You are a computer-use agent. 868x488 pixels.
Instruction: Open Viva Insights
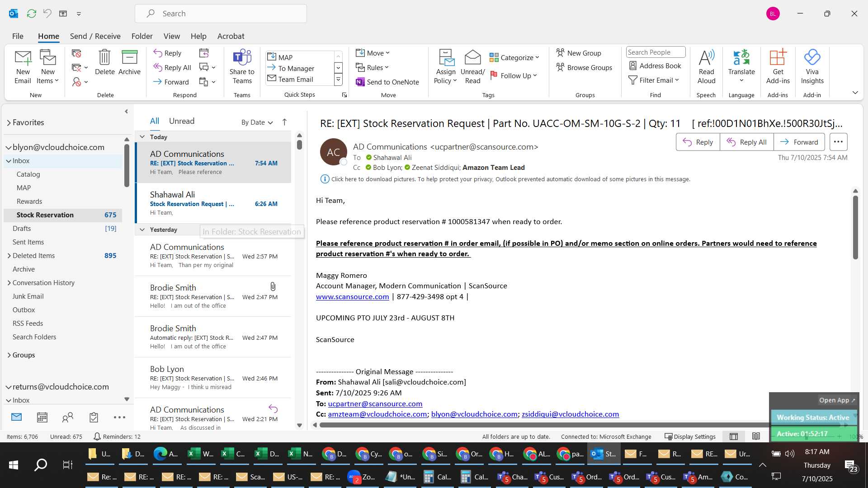(812, 67)
